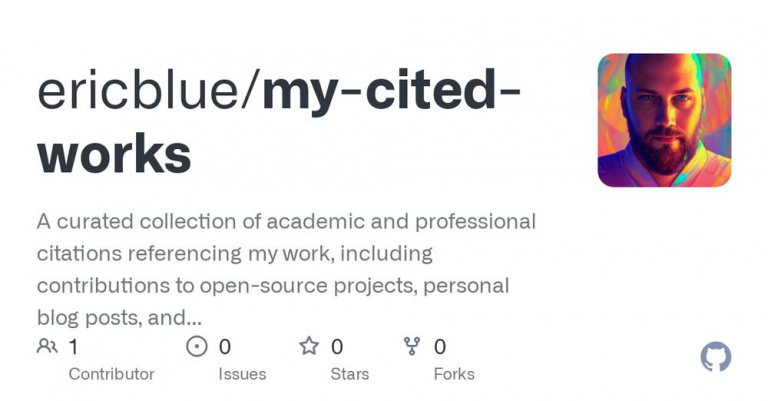
Task: Select the Forks label
Action: pos(454,374)
